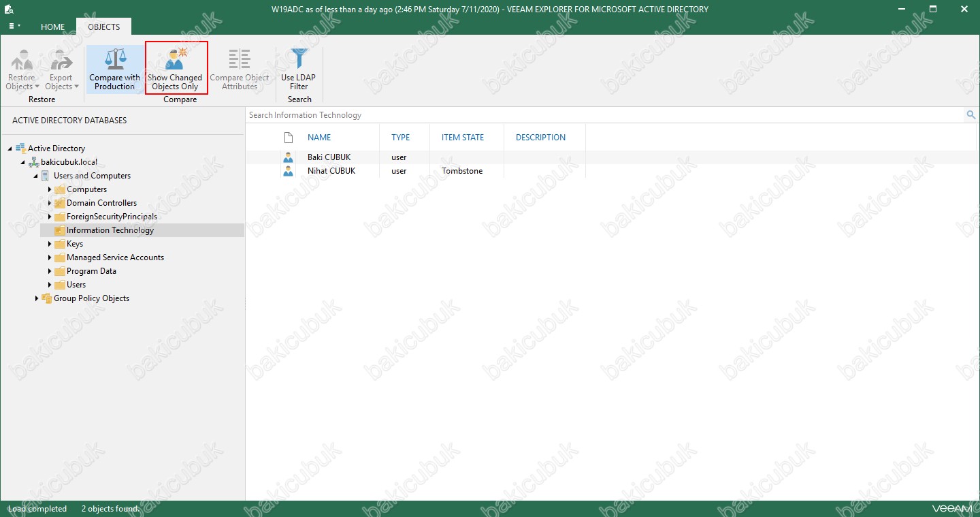Sort by DESCRIPTION column header

click(x=540, y=138)
